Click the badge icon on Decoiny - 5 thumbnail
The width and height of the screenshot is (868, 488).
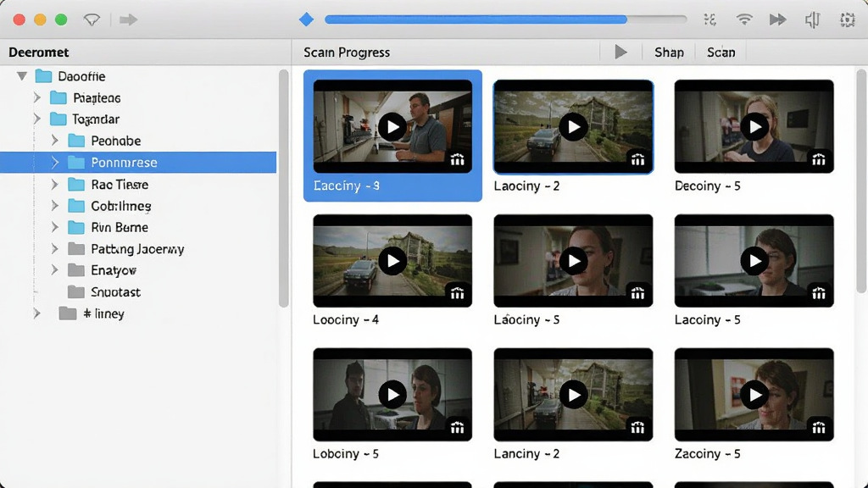click(819, 160)
